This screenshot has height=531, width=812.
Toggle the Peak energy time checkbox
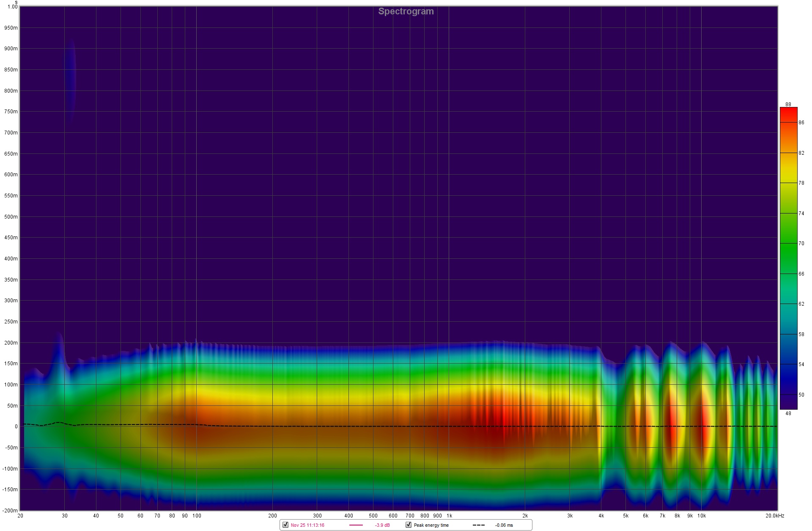point(409,525)
